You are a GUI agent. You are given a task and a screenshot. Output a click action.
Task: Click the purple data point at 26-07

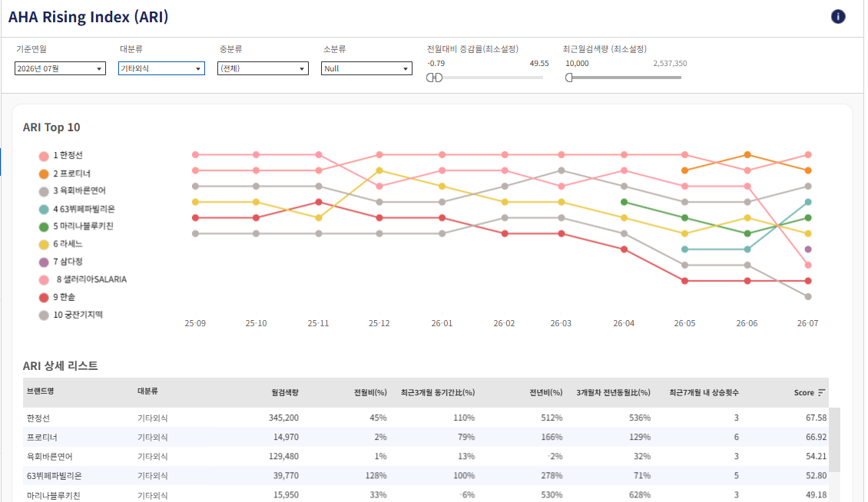[808, 249]
